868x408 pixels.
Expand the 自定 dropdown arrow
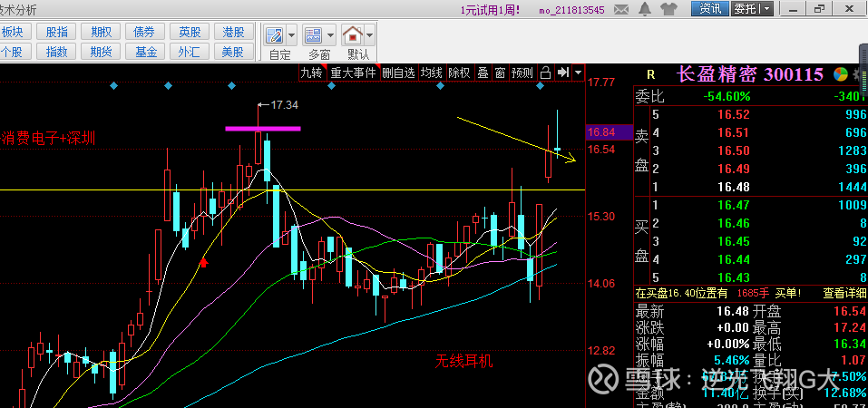(292, 35)
